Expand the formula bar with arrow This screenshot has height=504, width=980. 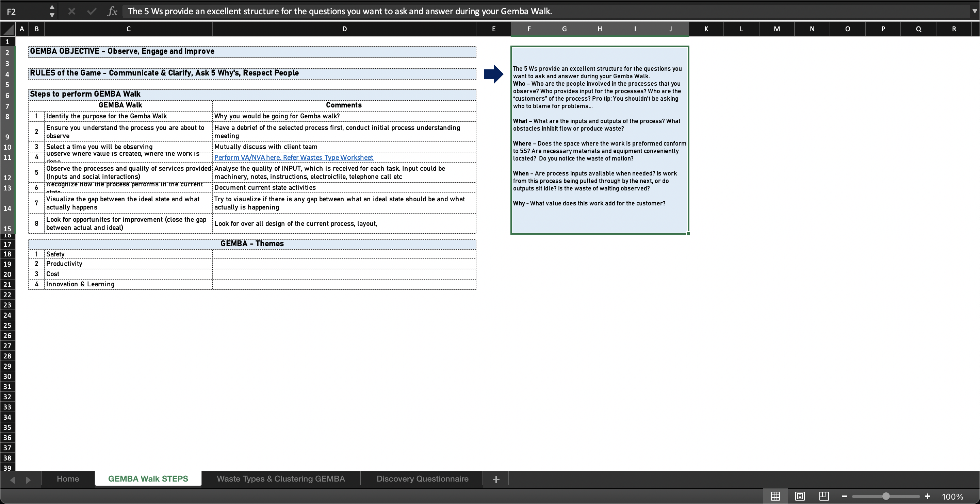click(974, 11)
